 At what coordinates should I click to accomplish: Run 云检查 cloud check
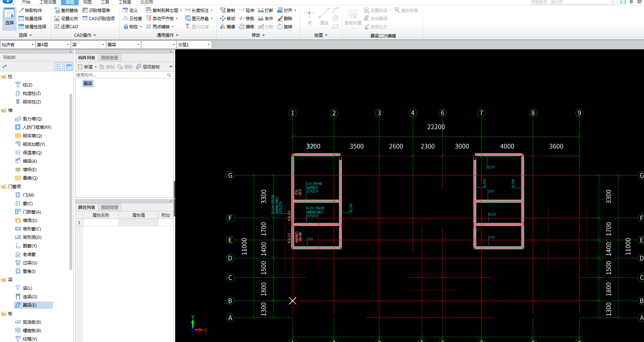coord(133,18)
